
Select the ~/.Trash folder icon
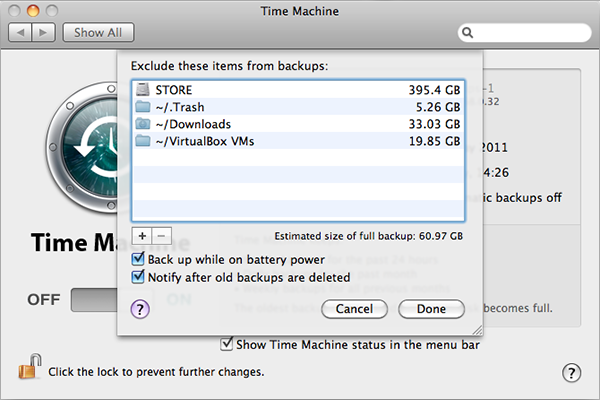[143, 106]
